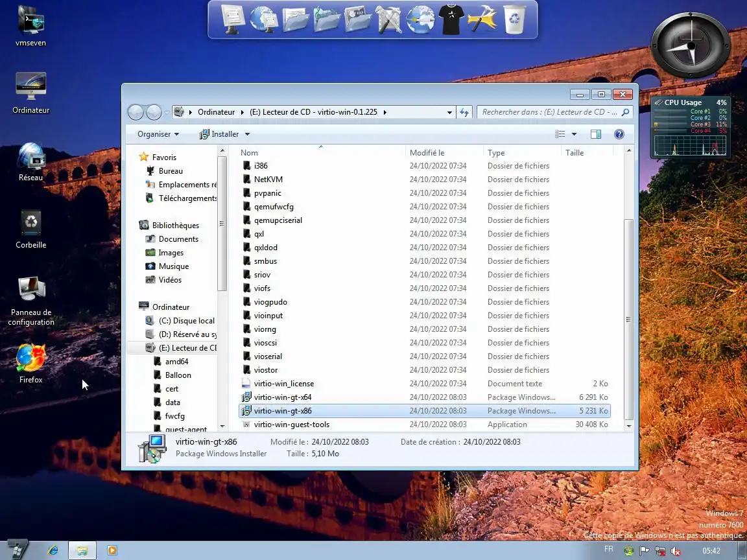Image resolution: width=747 pixels, height=560 pixels.
Task: Click the black t-shirt icon in dock
Action: click(x=451, y=19)
